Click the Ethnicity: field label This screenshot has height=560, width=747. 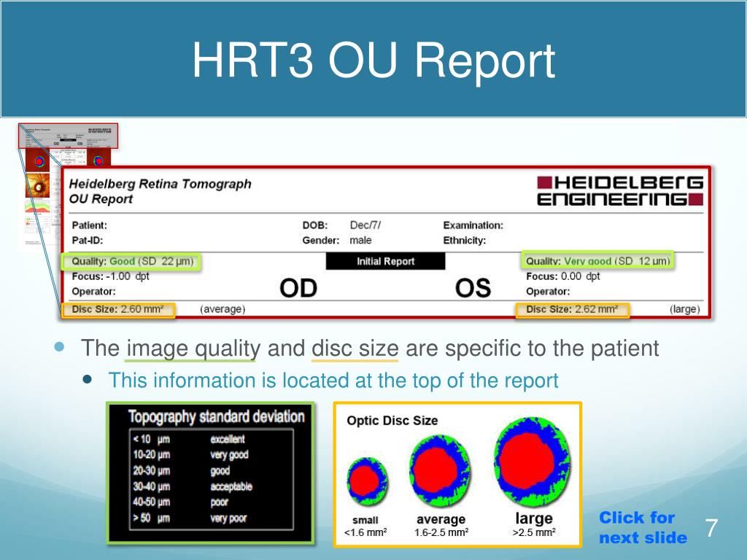point(464,241)
